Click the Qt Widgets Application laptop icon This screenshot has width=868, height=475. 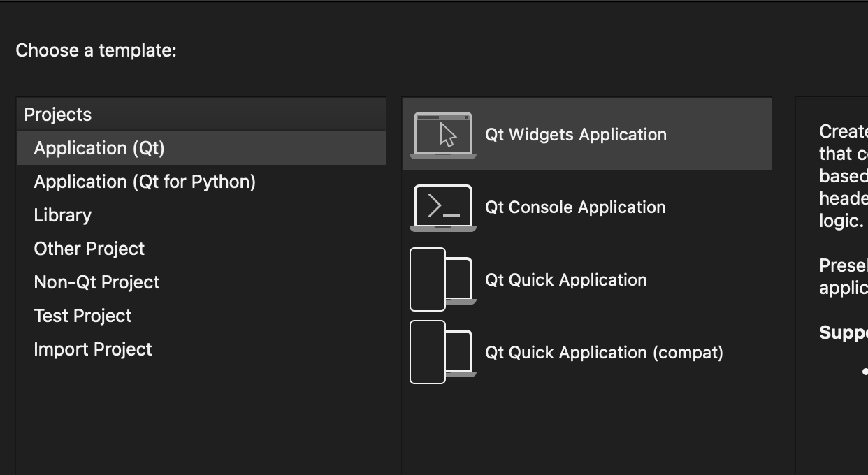[443, 135]
